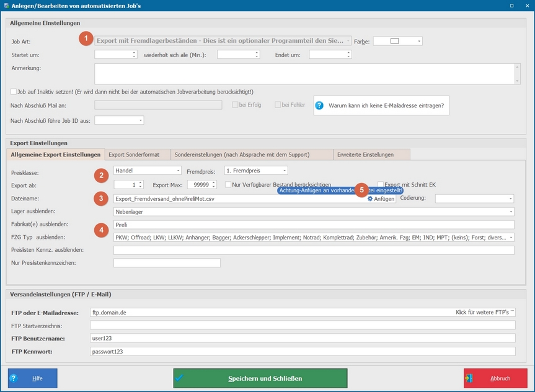
Task: Click the Anmerkung scrollbar down arrow
Action: coord(517,81)
